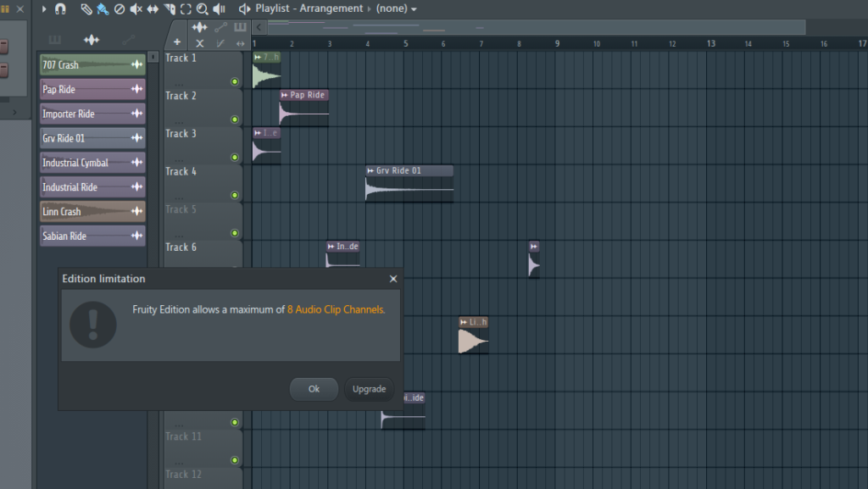The height and width of the screenshot is (489, 868).
Task: Click waveform icon on Sabian Ride row
Action: click(136, 236)
